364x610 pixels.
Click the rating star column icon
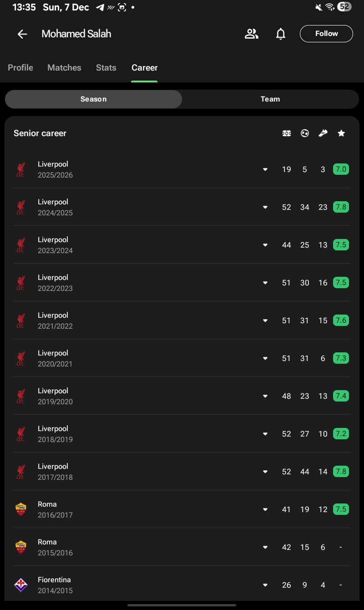pos(341,133)
